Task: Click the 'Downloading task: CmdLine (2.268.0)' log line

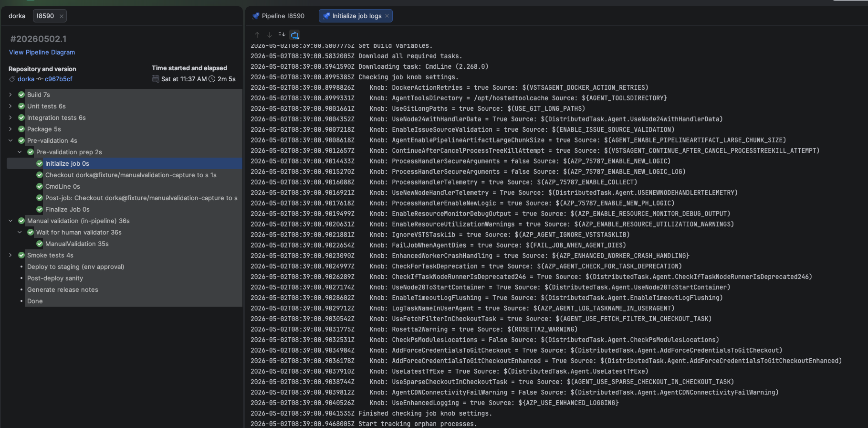Action: [369, 66]
